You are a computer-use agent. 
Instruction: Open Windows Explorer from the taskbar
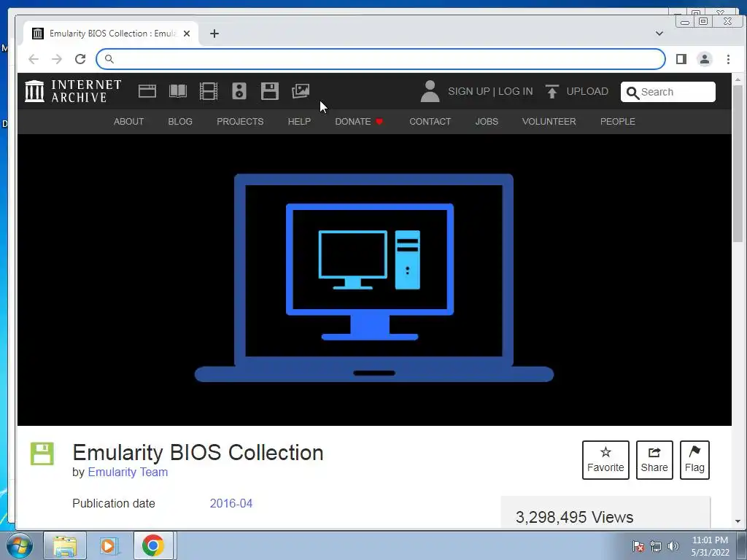click(65, 545)
